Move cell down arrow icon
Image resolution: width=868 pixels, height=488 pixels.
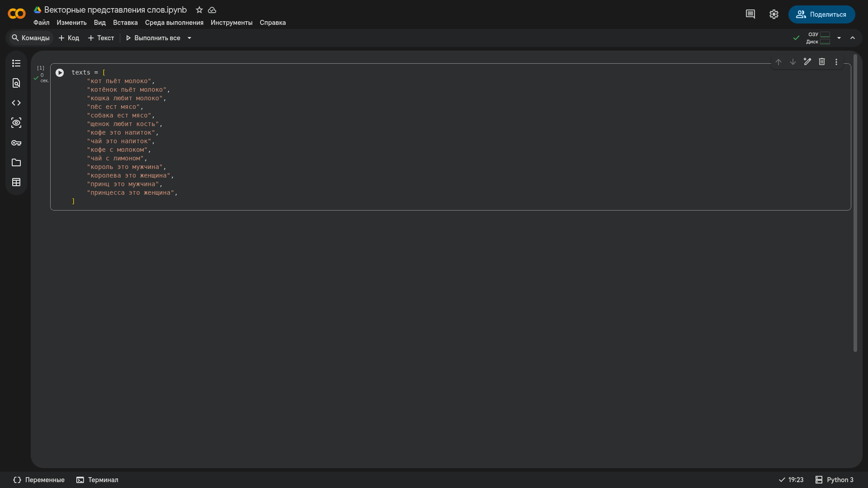pos(793,62)
